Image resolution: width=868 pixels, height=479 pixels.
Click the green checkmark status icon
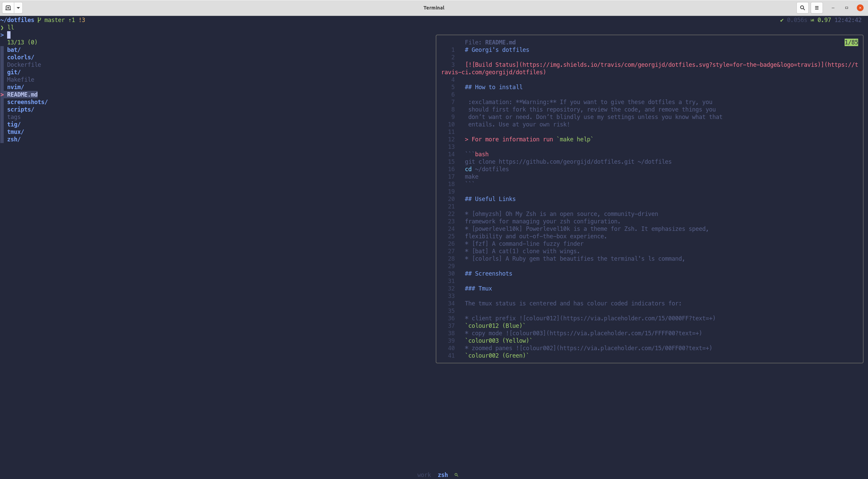782,20
